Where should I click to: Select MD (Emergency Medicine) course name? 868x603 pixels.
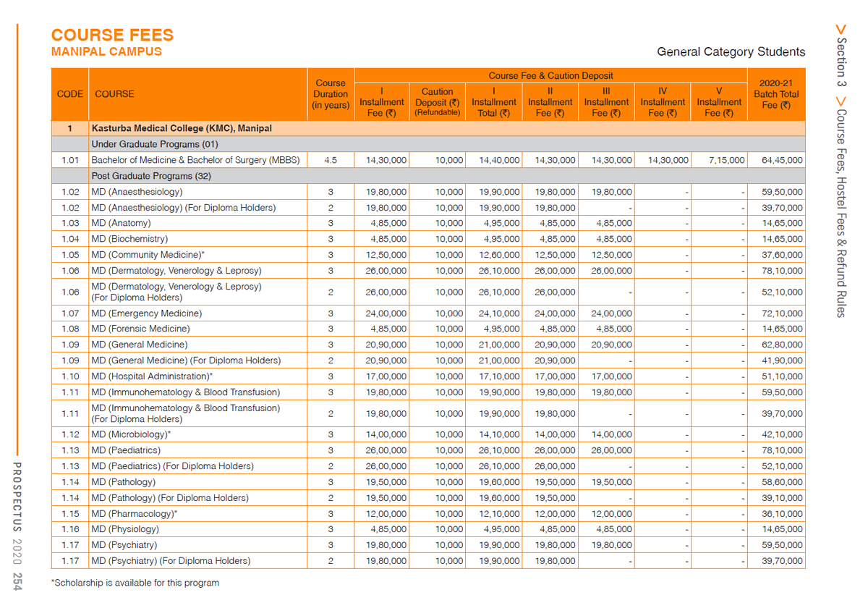(x=147, y=313)
